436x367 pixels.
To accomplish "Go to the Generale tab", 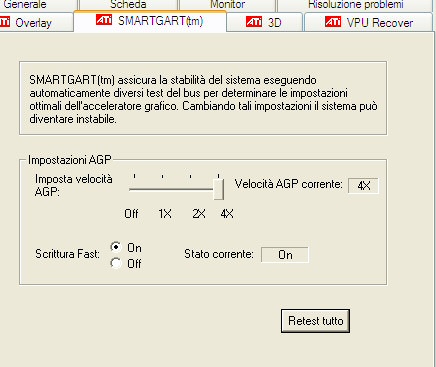I will [x=38, y=5].
